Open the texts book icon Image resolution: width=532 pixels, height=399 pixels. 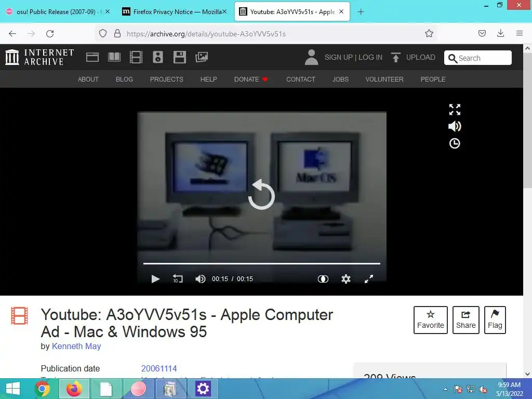[114, 57]
